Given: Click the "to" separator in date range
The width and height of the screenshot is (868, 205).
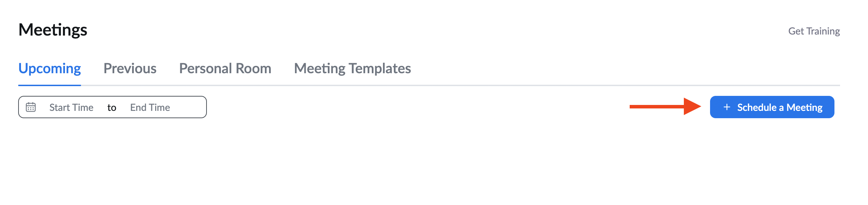Looking at the screenshot, I should [x=112, y=107].
